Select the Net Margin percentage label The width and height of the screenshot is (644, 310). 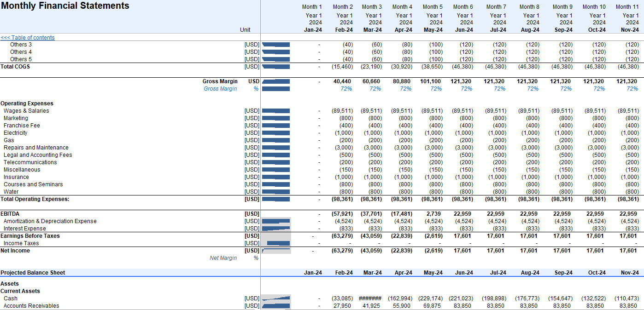[223, 258]
